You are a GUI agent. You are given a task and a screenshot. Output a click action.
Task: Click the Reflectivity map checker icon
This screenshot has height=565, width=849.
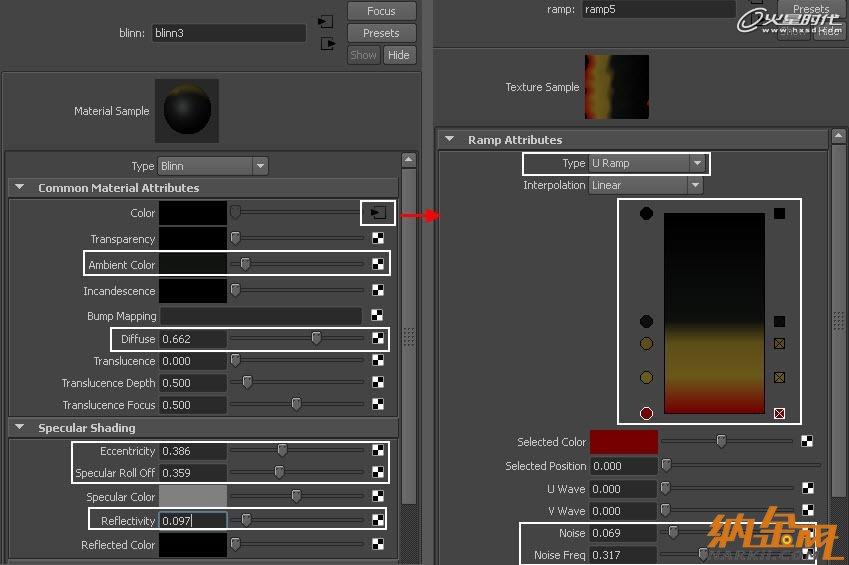[x=378, y=520]
